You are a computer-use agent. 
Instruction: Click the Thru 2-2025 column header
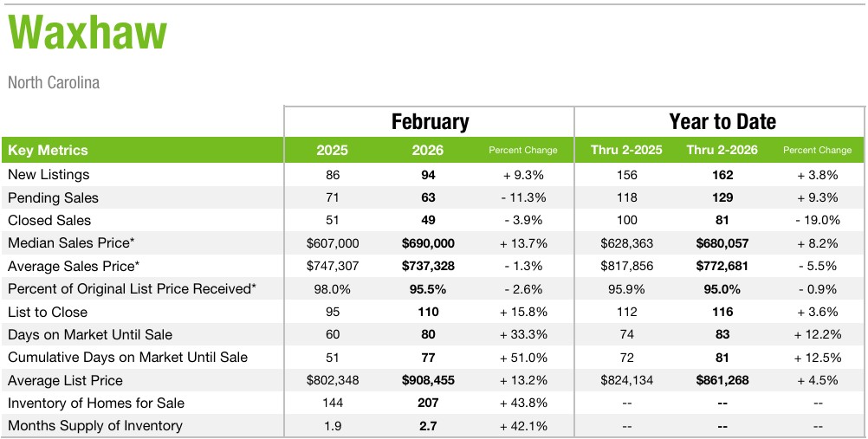(626, 150)
